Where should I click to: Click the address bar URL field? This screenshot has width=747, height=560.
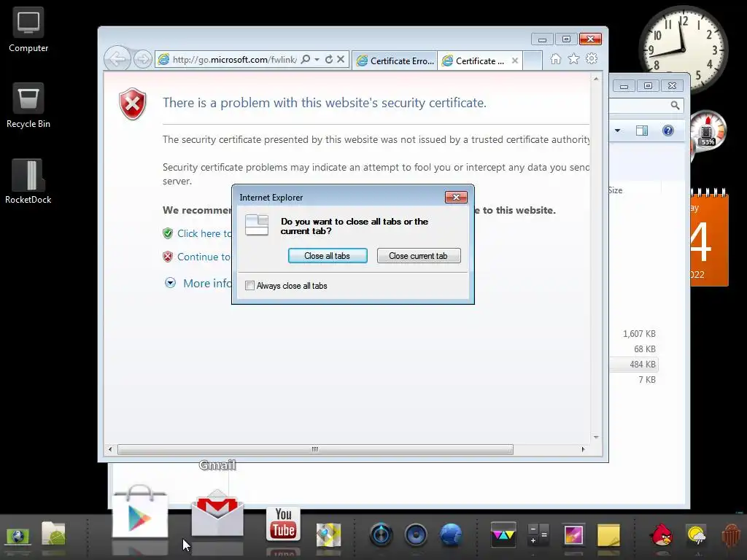pyautogui.click(x=234, y=60)
